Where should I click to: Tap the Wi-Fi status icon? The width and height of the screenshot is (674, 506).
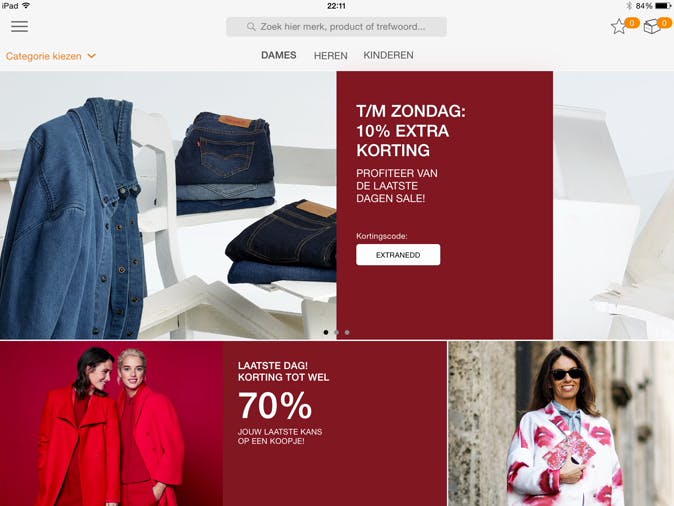tap(26, 6)
